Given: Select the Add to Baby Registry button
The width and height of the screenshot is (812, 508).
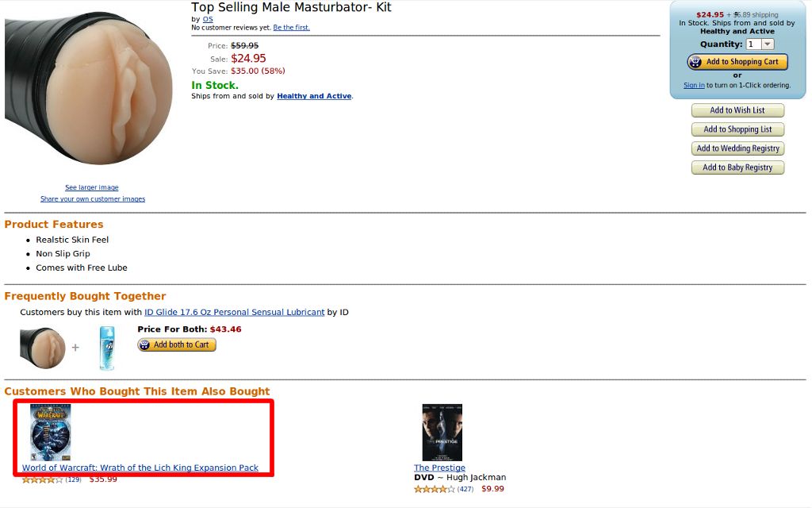Looking at the screenshot, I should (737, 167).
